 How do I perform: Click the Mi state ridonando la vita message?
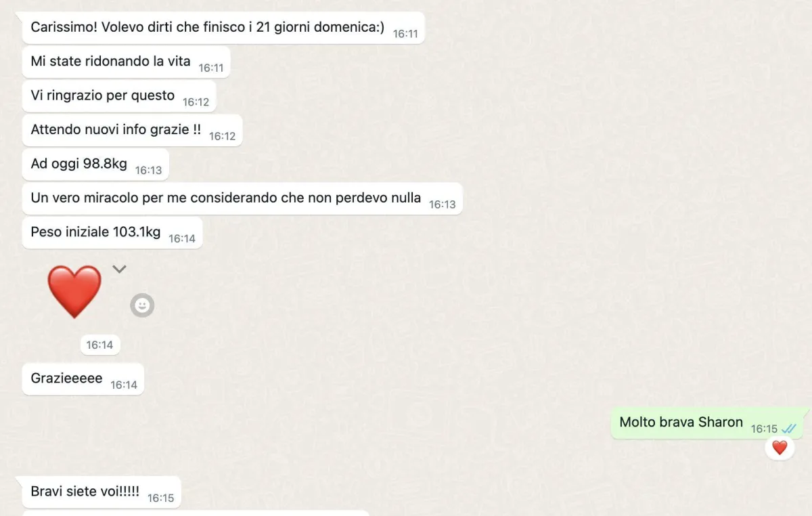pyautogui.click(x=126, y=62)
